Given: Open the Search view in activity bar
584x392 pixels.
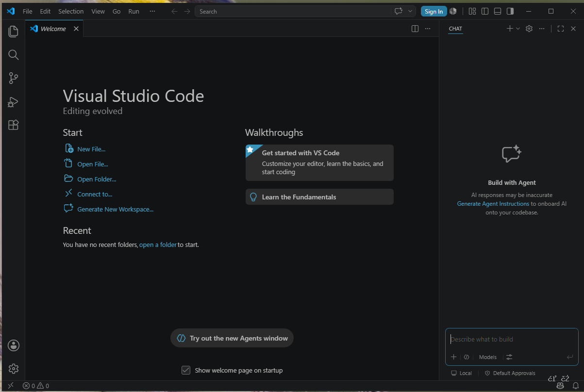Looking at the screenshot, I should point(14,55).
